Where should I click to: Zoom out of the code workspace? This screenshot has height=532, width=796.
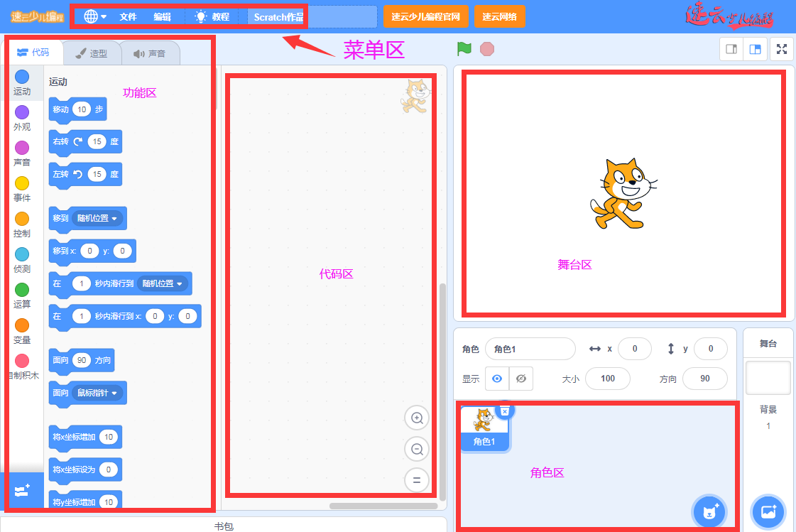(417, 449)
